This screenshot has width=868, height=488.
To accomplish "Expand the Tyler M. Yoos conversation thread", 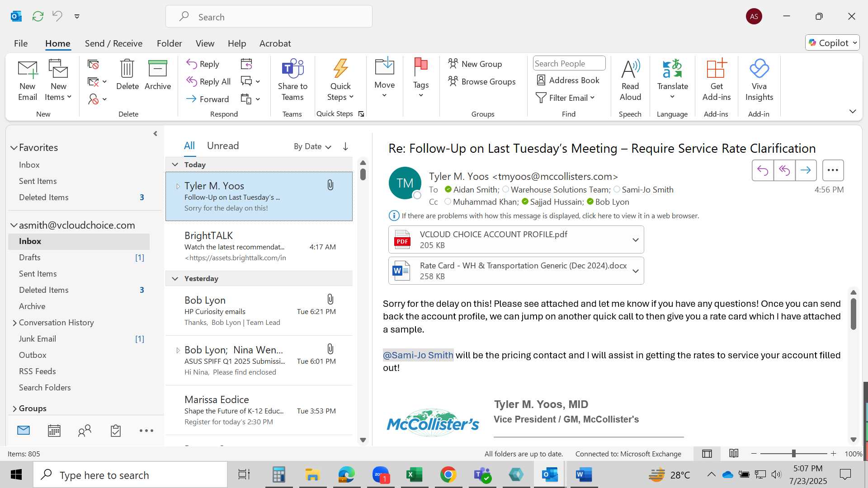I will 178,186.
